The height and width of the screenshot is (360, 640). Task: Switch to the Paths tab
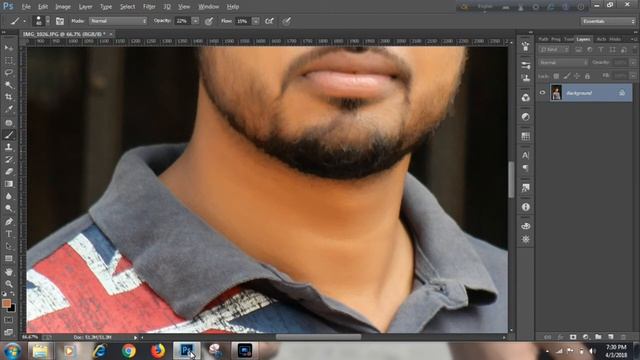pos(543,39)
